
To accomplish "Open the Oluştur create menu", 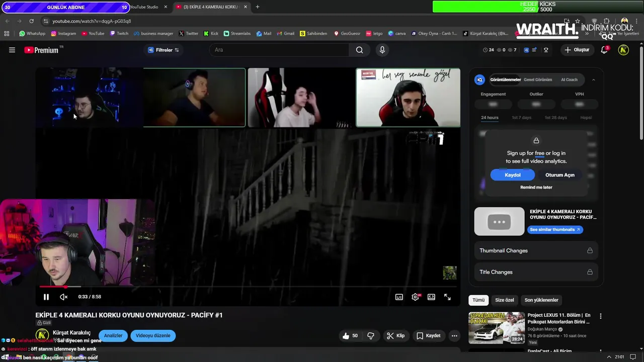I will 577,50.
